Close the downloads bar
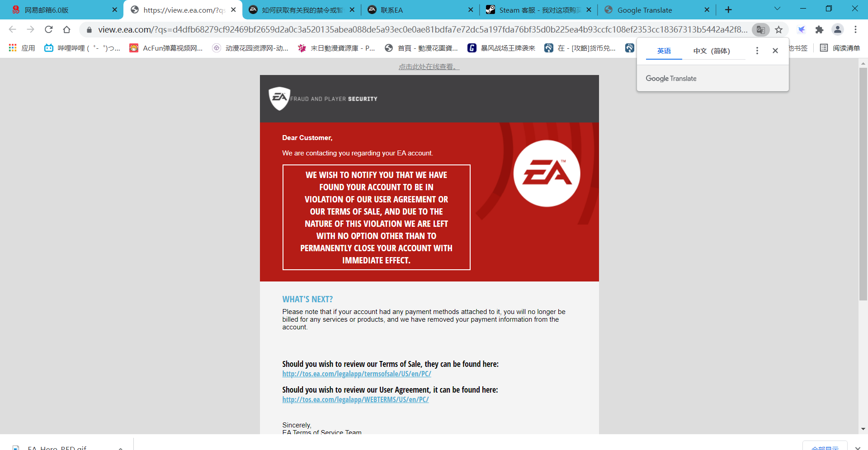Image resolution: width=868 pixels, height=450 pixels. pos(858,448)
